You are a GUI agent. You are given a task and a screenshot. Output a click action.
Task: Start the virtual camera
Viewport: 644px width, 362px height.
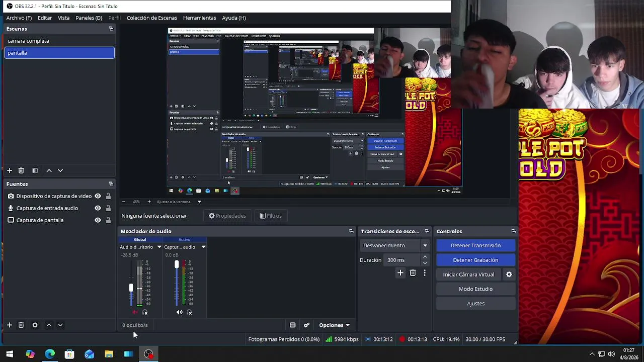[x=468, y=275]
